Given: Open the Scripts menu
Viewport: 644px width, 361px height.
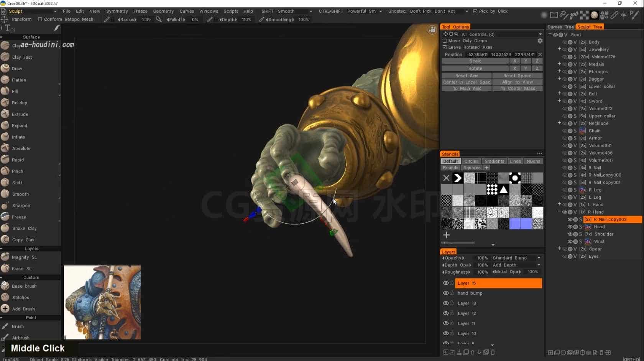Looking at the screenshot, I should coord(231,11).
